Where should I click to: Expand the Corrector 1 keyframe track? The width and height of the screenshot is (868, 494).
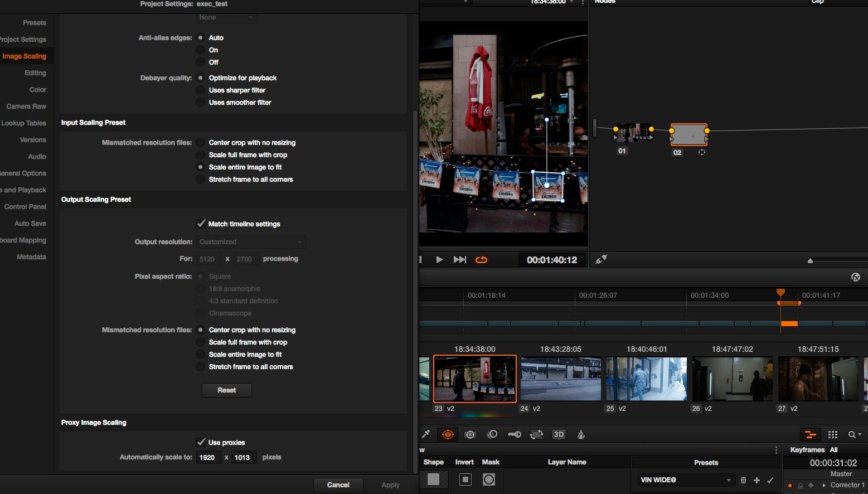point(824,485)
